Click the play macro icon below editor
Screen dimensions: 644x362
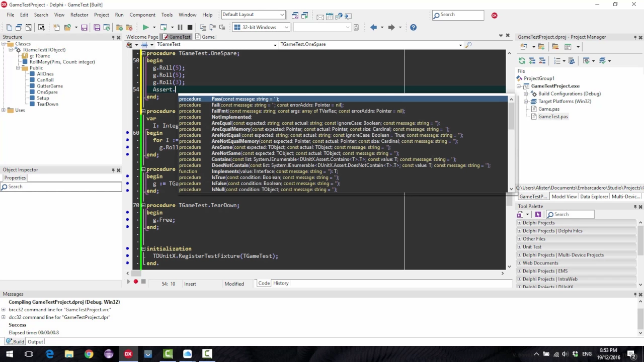coord(128,282)
